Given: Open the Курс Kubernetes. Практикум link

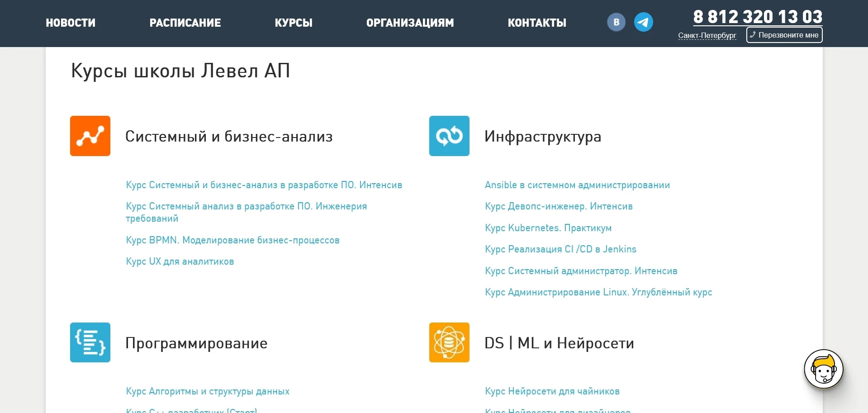Looking at the screenshot, I should (548, 228).
